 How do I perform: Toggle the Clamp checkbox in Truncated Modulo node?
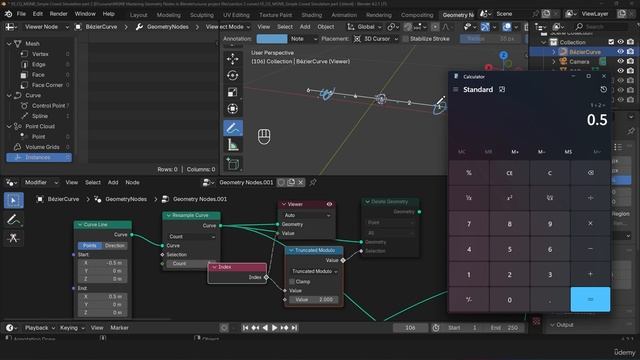click(x=292, y=282)
